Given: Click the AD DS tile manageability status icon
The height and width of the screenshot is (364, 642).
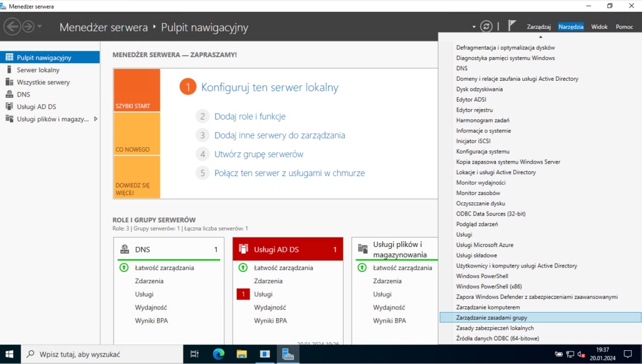Looking at the screenshot, I should click(x=243, y=268).
